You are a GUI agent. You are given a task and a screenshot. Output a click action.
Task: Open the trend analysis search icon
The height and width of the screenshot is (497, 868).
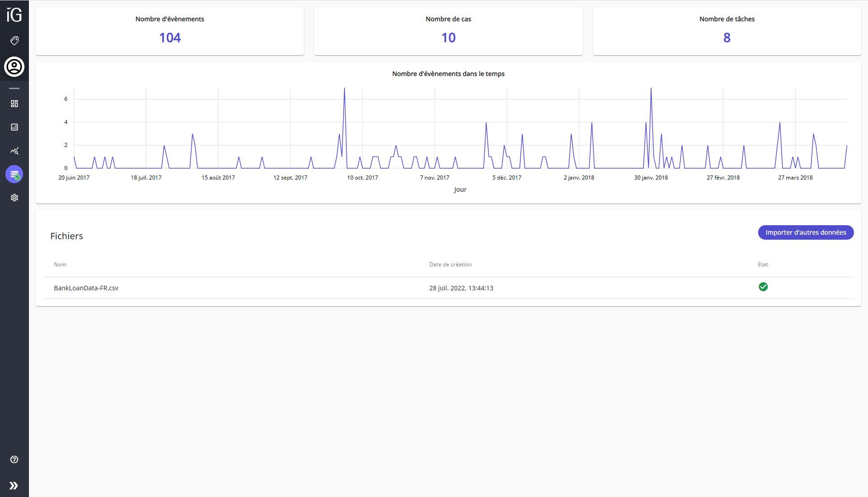click(14, 151)
